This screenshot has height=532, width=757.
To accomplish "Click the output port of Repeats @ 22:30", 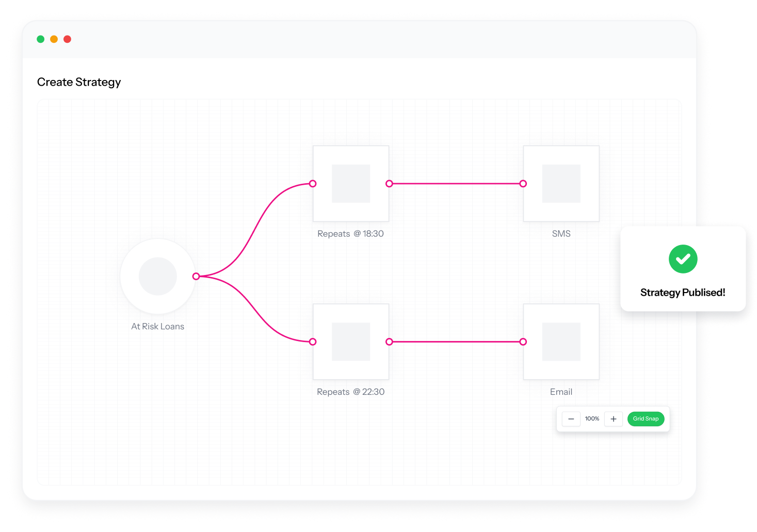I will pyautogui.click(x=390, y=342).
